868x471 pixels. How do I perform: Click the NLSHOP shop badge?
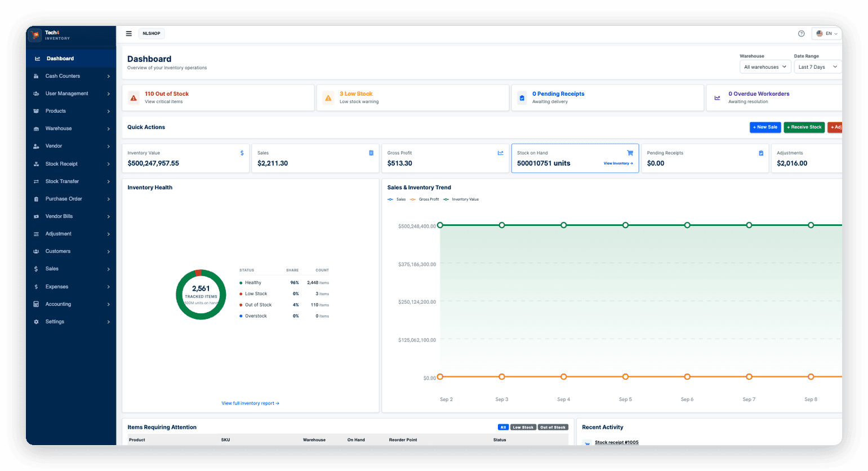coord(151,34)
